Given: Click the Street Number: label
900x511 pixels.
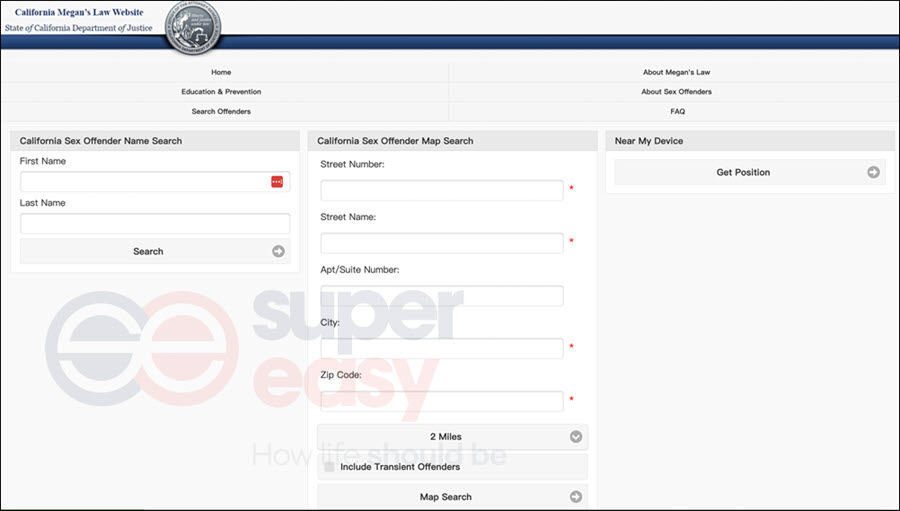Looking at the screenshot, I should (x=352, y=164).
